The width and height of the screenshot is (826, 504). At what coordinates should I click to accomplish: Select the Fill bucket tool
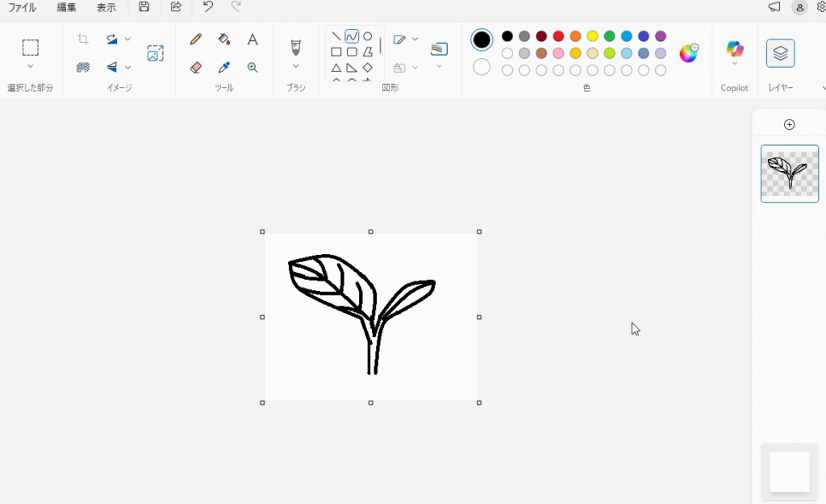point(224,39)
